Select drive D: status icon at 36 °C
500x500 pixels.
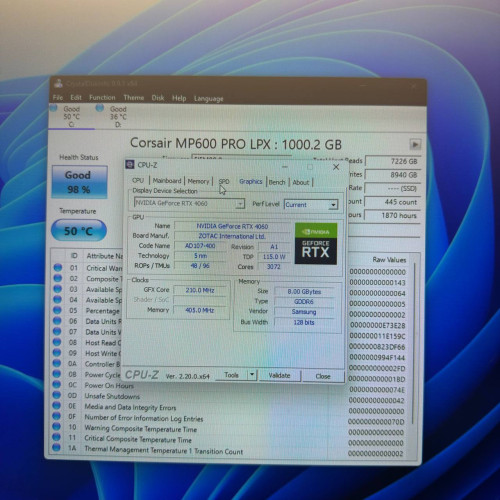(100, 108)
